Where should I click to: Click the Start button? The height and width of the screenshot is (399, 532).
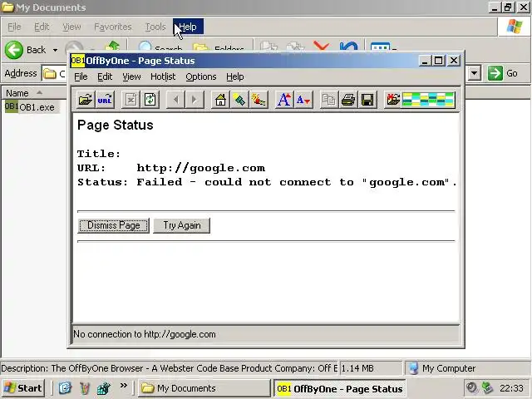click(x=23, y=388)
